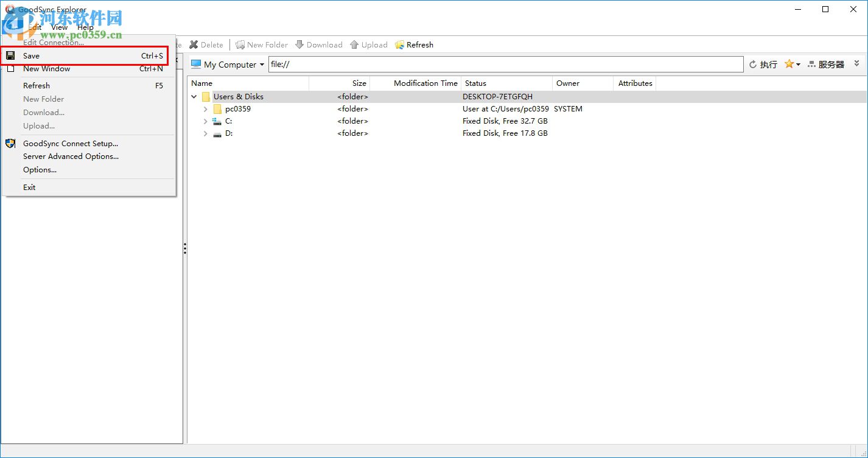868x458 pixels.
Task: Choose New Folder in the dropdown menu
Action: 89,99
